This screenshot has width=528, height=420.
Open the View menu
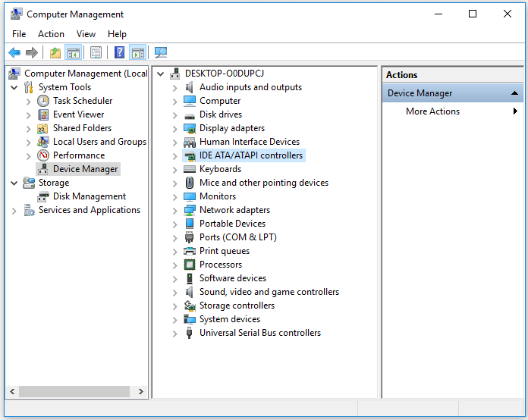point(86,34)
